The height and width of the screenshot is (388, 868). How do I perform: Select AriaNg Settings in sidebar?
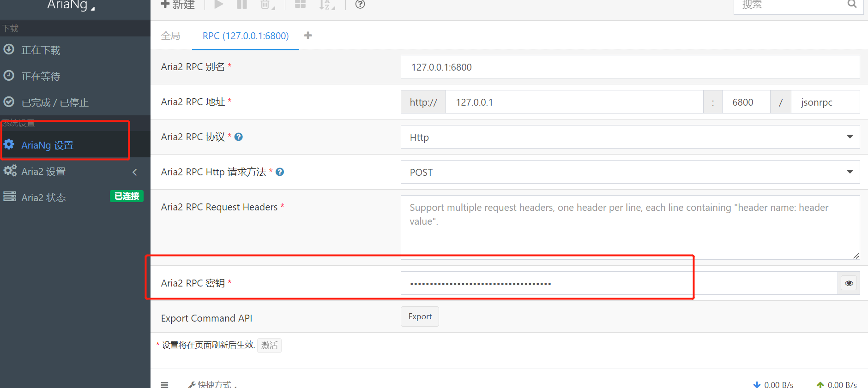pos(75,145)
